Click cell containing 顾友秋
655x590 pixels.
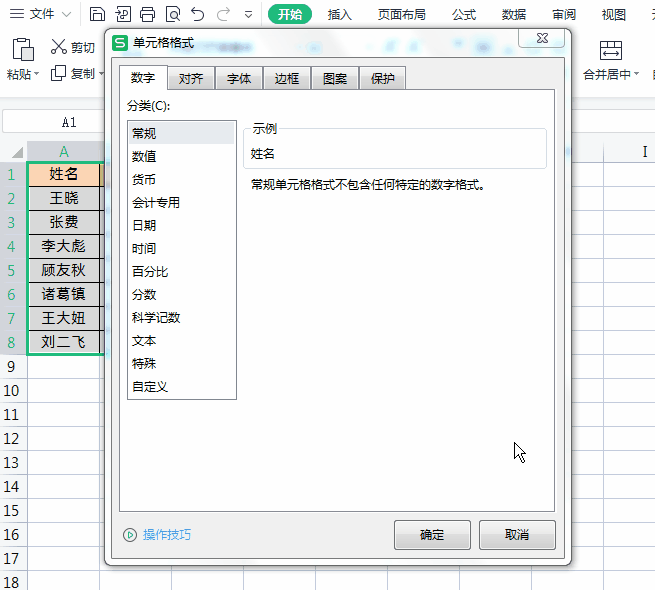click(x=63, y=270)
